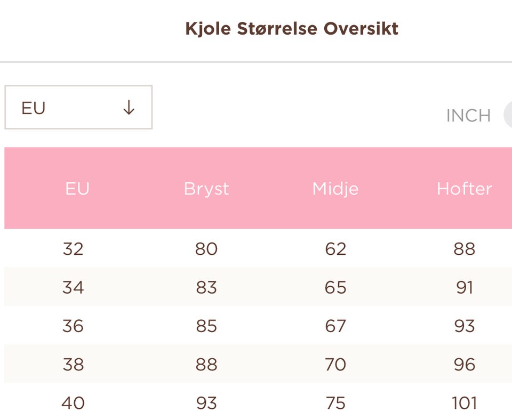512x420 pixels.
Task: Click the Hofter column header
Action: coord(464,189)
